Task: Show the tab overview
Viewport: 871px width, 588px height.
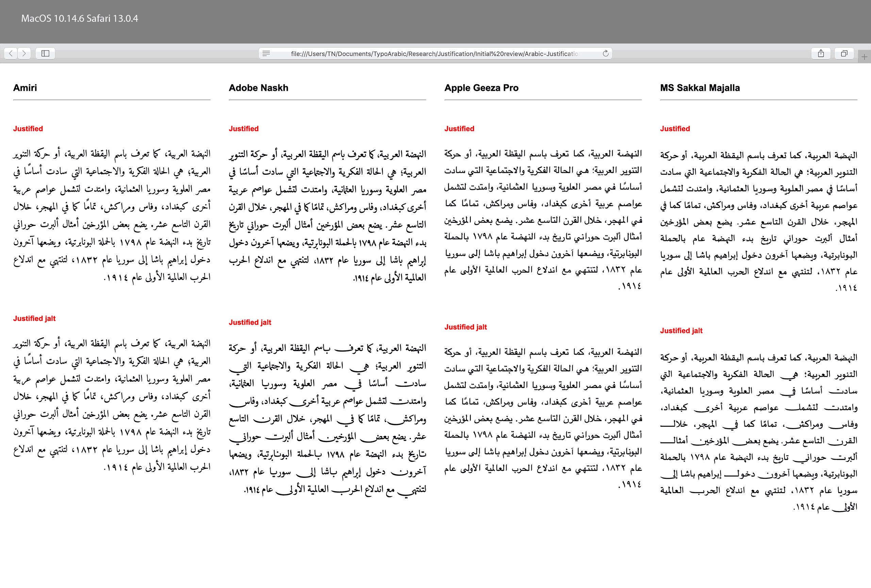Action: (x=844, y=53)
